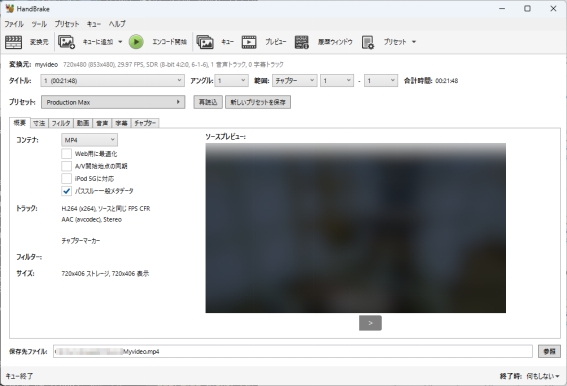Click the myvideo source name text
567x386 pixels.
pyautogui.click(x=46, y=65)
